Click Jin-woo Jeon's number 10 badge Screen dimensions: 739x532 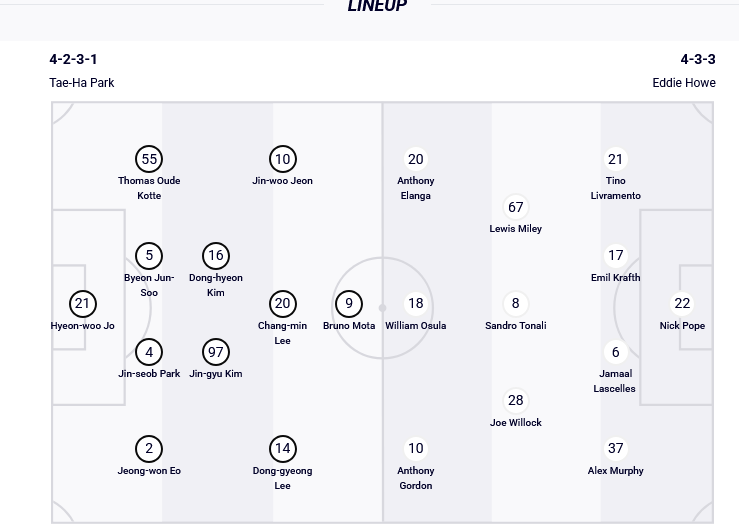point(282,159)
